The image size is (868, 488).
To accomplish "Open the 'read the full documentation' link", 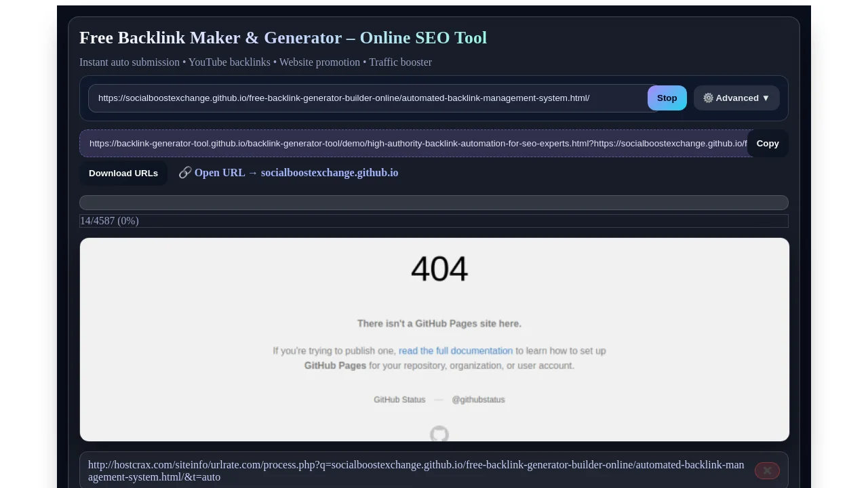I will coord(456,351).
